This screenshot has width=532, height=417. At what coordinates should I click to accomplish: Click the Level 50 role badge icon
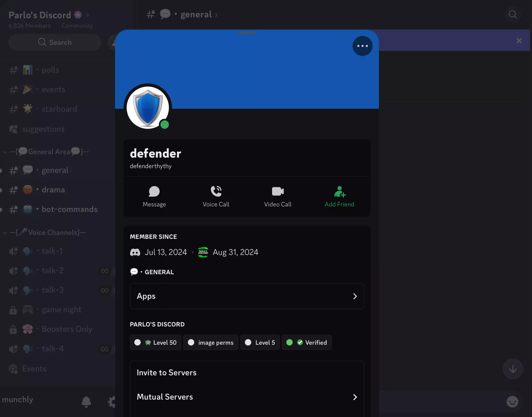[x=148, y=342]
